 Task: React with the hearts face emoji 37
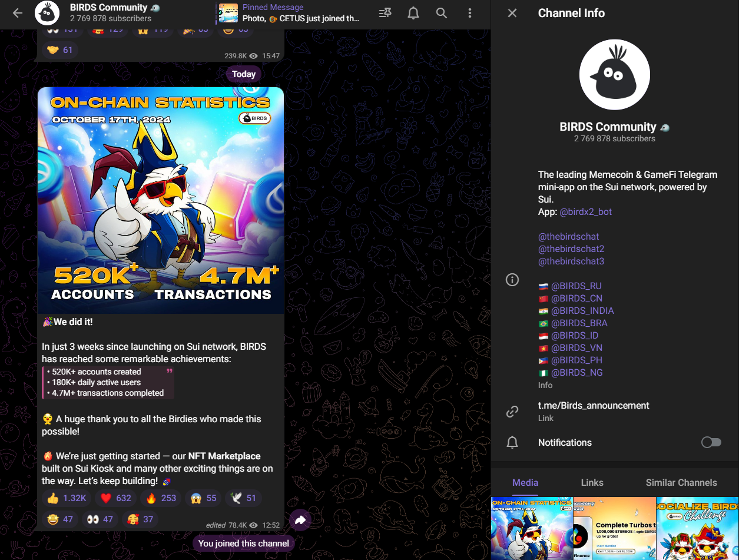(140, 519)
